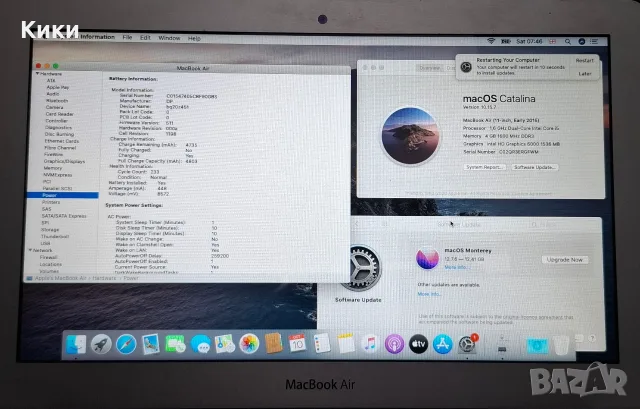Open the Help menu
Viewport: 640px width, 409px height.
tap(194, 38)
